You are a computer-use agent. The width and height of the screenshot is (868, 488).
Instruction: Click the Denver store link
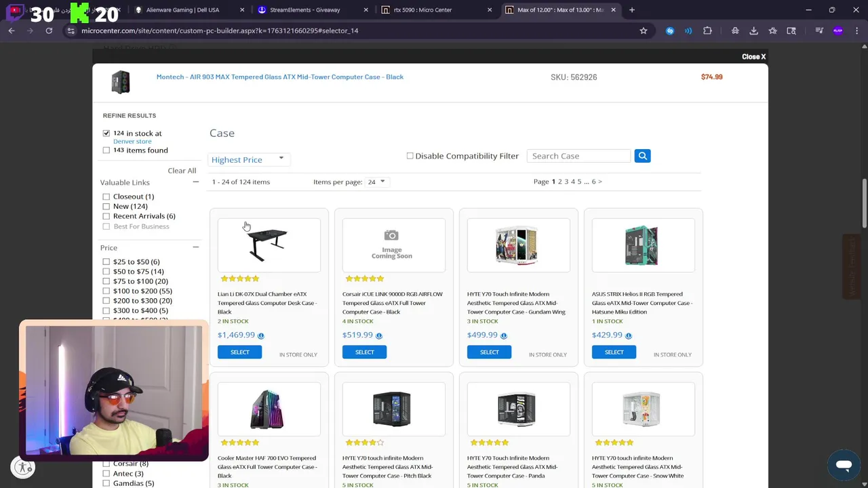132,142
